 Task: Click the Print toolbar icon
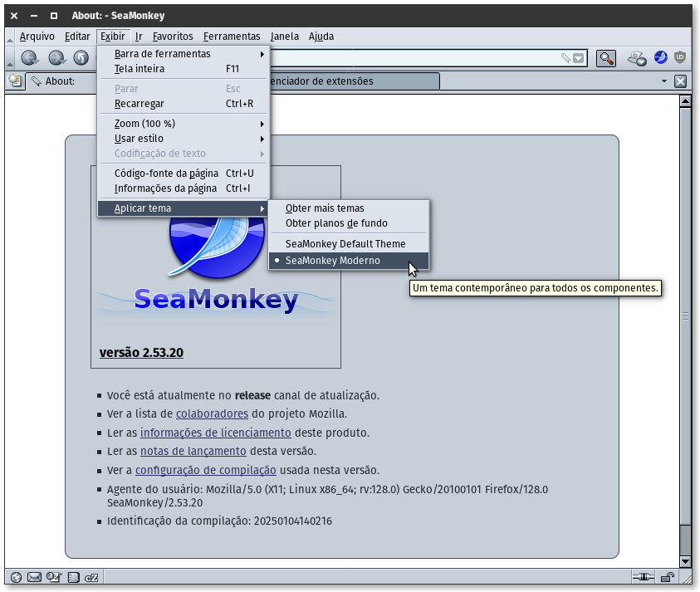click(x=637, y=58)
